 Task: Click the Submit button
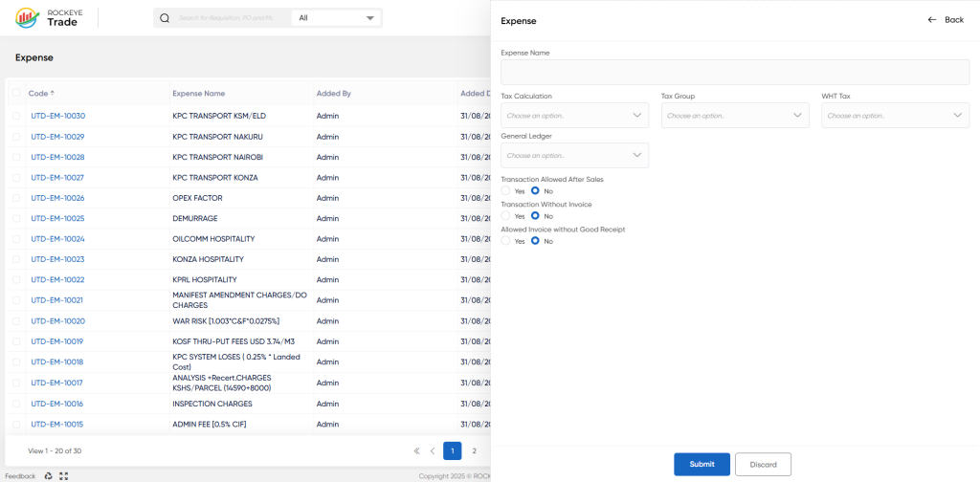pos(702,465)
